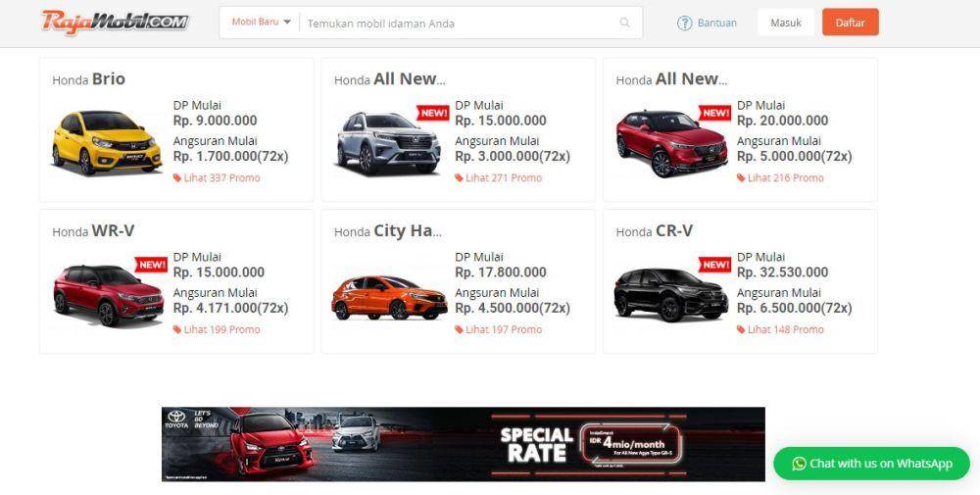This screenshot has width=980, height=495.
Task: Click the search magnifier icon
Action: point(624,23)
